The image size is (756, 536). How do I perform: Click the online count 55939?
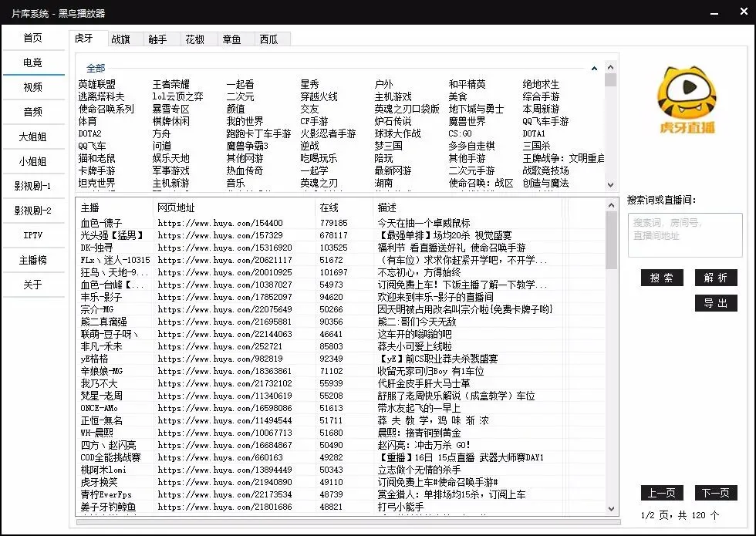[x=331, y=384]
